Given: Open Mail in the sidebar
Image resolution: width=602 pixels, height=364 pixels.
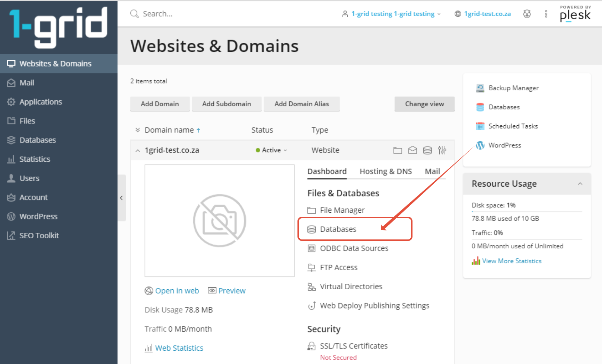Looking at the screenshot, I should click(58, 83).
